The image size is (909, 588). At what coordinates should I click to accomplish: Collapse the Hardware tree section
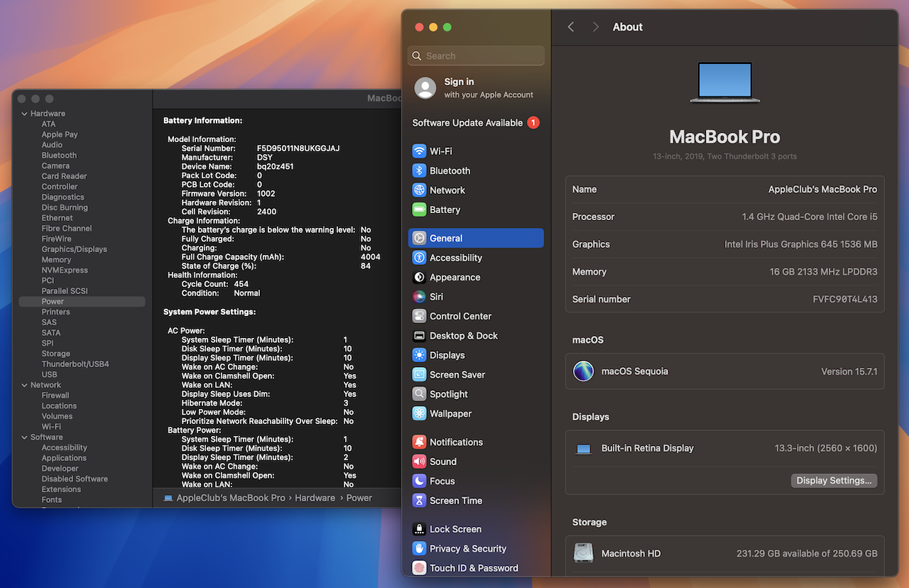(x=24, y=114)
